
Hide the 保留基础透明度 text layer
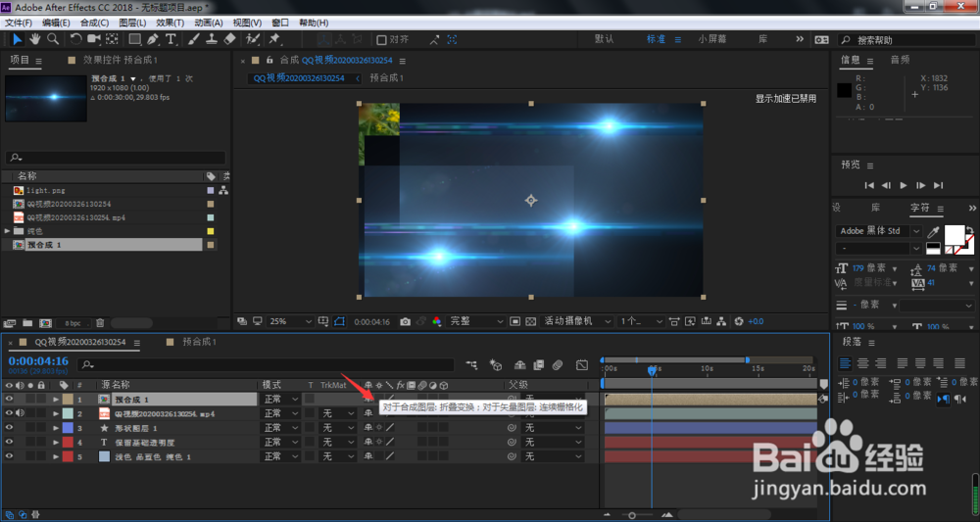[x=9, y=442]
